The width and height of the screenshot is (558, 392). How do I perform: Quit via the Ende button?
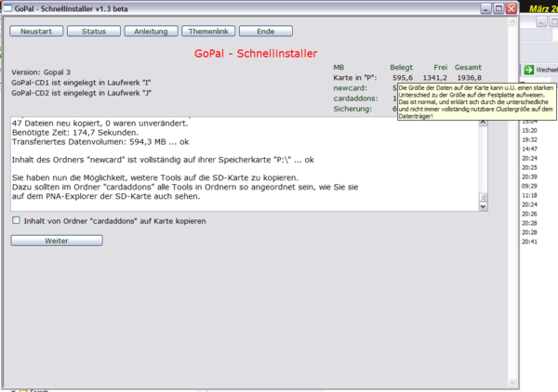point(266,32)
